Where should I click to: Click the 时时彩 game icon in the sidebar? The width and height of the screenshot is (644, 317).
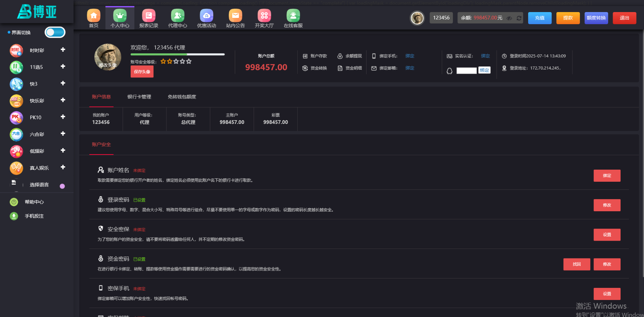click(16, 50)
